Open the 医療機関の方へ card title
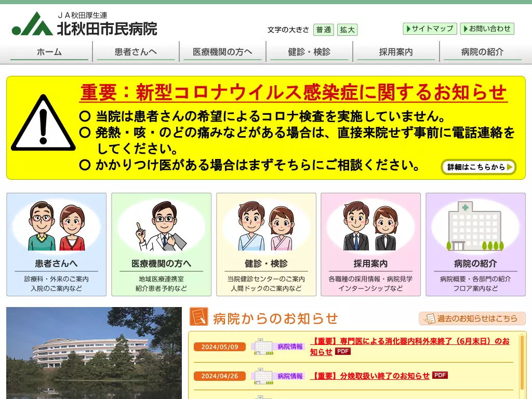Image resolution: width=532 pixels, height=399 pixels. (x=161, y=263)
